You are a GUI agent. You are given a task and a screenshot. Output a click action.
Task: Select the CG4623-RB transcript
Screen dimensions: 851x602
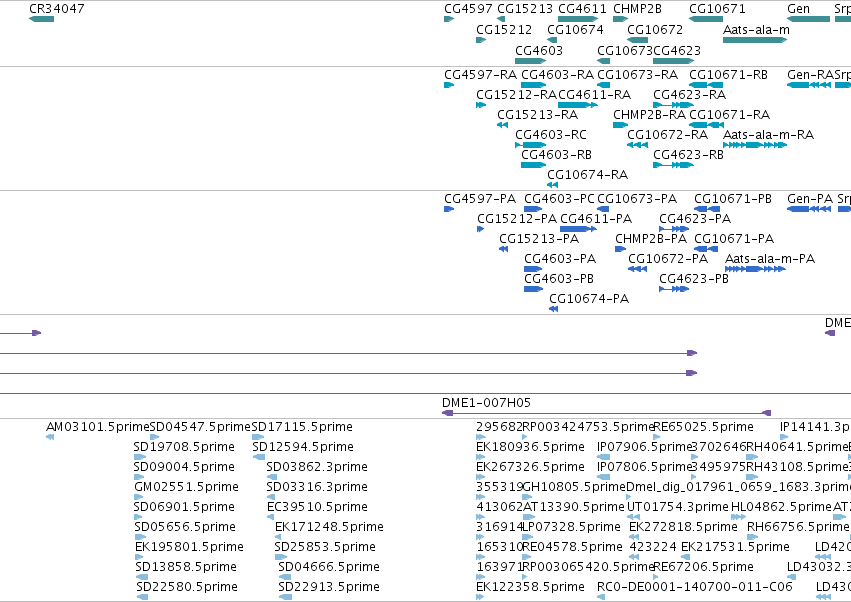pyautogui.click(x=674, y=165)
